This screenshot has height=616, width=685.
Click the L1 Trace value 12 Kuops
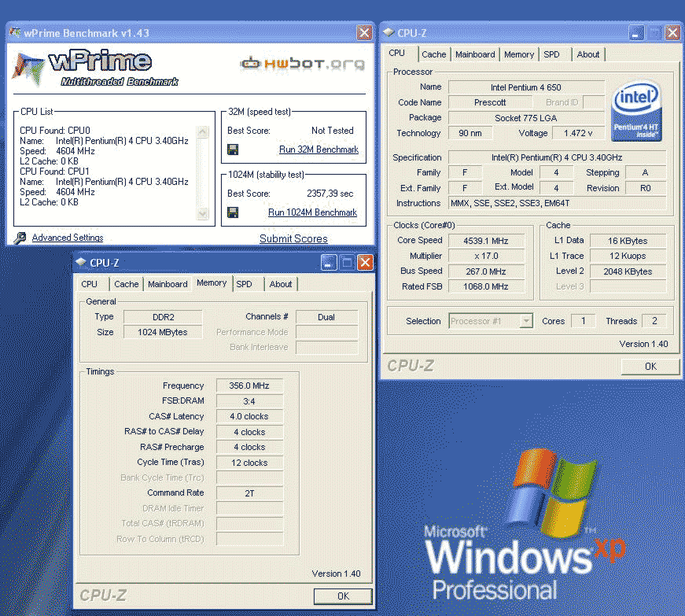coord(628,256)
